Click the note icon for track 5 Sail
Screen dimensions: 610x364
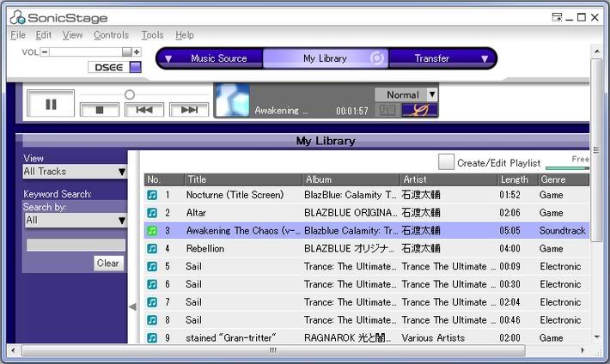[x=152, y=266]
